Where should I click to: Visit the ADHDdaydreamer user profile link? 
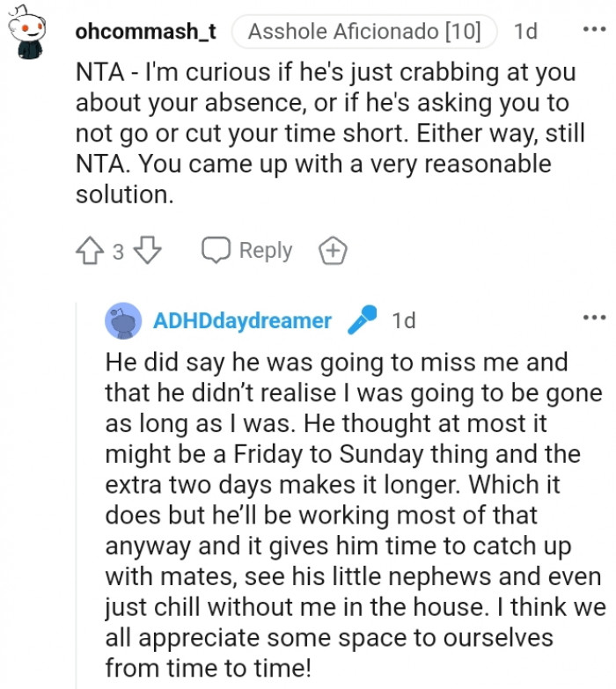coord(242,321)
